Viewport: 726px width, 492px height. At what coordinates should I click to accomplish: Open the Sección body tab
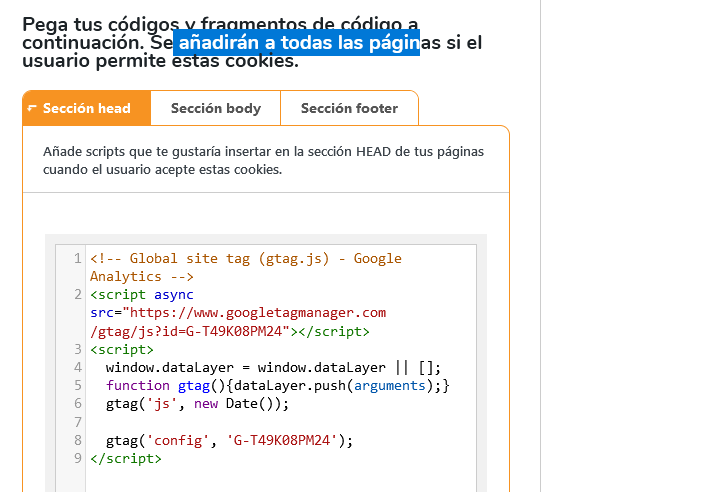[216, 108]
